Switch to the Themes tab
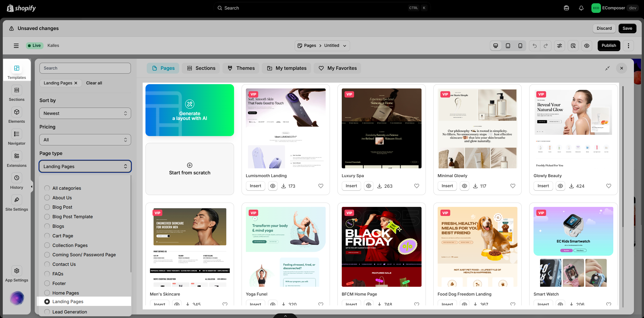Image resolution: width=644 pixels, height=318 pixels. [241, 68]
